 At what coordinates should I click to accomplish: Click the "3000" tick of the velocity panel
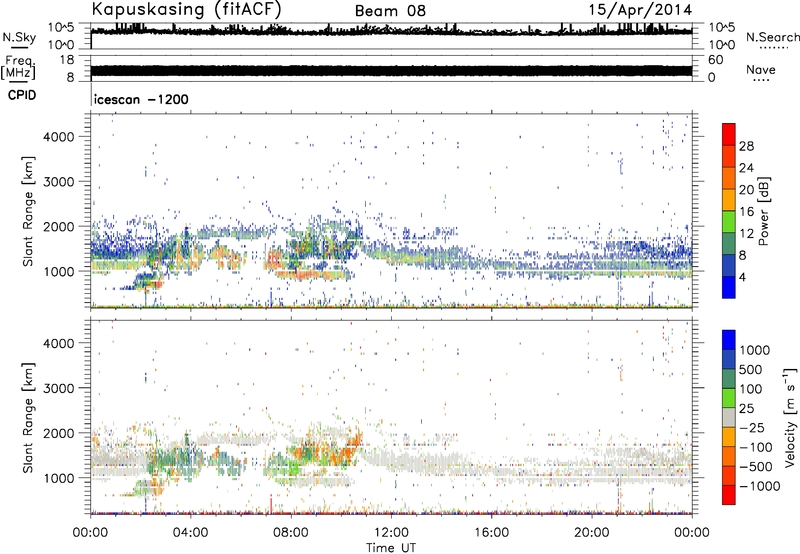click(x=59, y=388)
